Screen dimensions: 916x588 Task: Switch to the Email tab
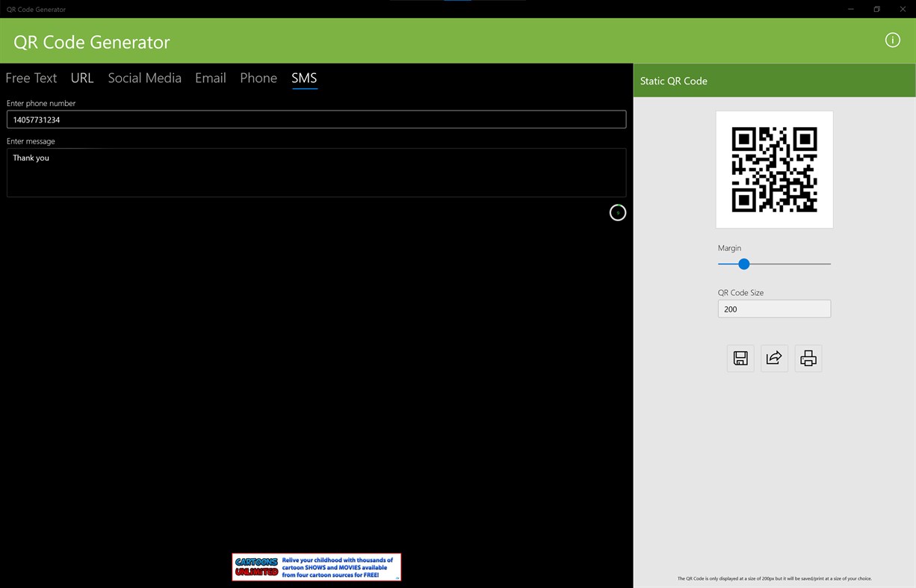(210, 78)
